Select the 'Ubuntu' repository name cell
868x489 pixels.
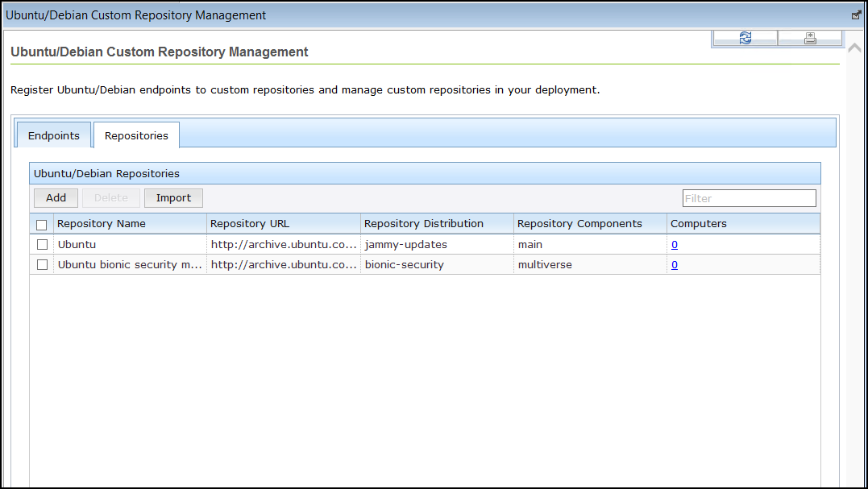pyautogui.click(x=130, y=245)
